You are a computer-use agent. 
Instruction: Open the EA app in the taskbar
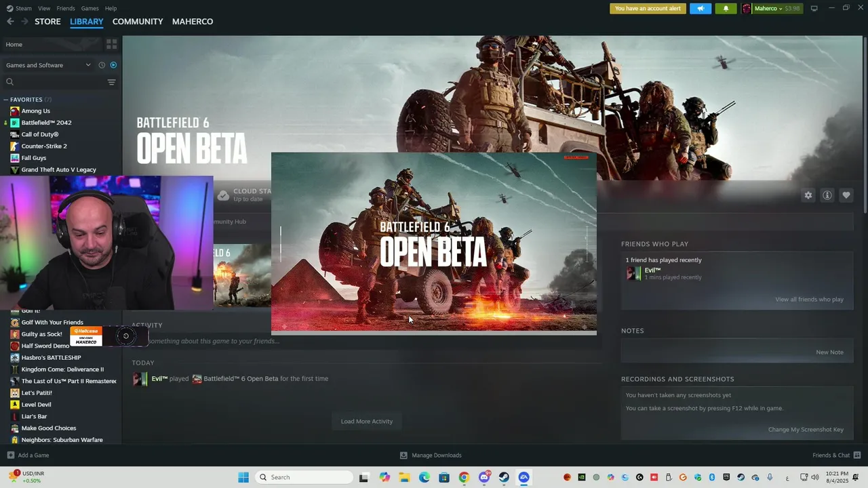(524, 477)
